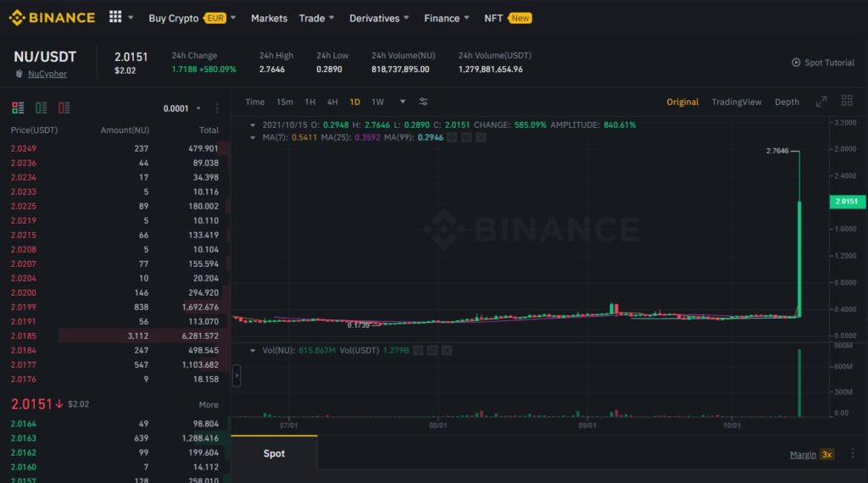Hide the MA indicator with eye icon
The width and height of the screenshot is (868, 483).
tap(453, 137)
